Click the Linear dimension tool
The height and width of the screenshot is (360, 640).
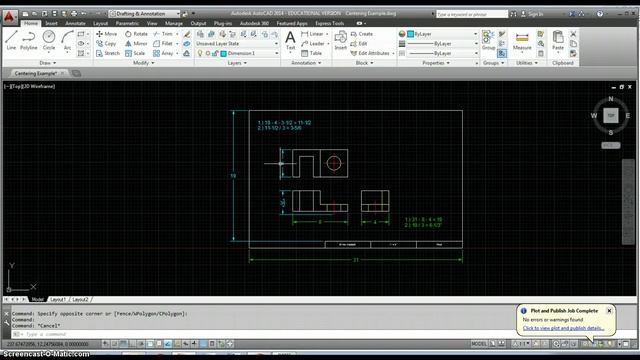312,34
